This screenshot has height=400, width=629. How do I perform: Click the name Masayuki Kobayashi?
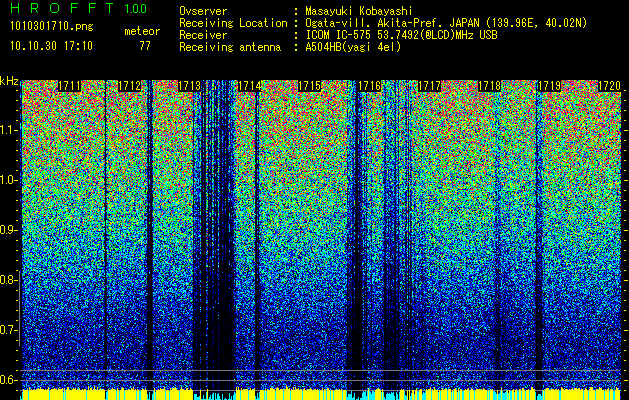pyautogui.click(x=359, y=11)
